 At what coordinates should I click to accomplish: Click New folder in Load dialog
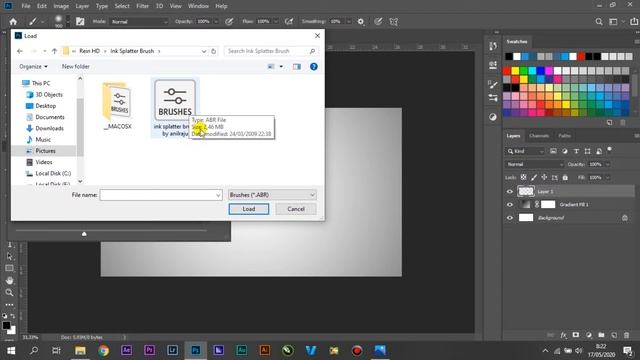(x=76, y=67)
